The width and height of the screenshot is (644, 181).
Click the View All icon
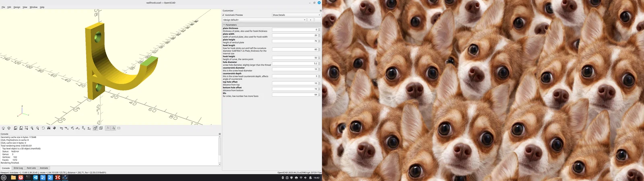pos(26,128)
